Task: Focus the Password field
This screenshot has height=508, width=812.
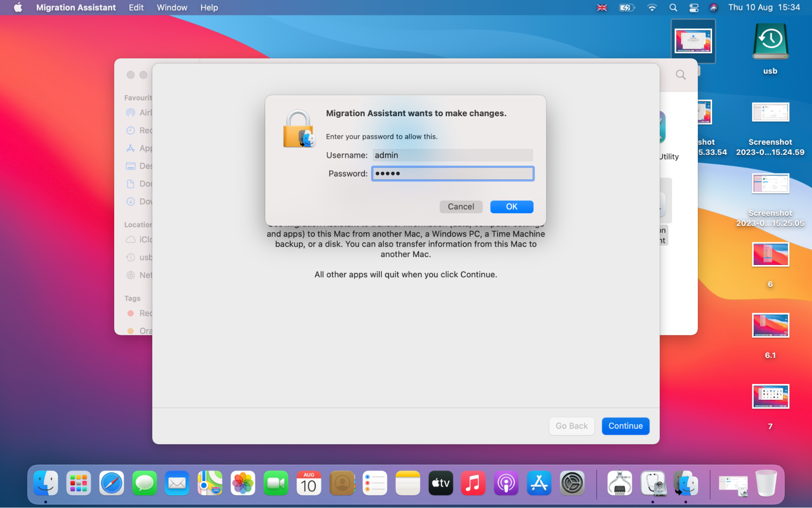Action: (453, 174)
